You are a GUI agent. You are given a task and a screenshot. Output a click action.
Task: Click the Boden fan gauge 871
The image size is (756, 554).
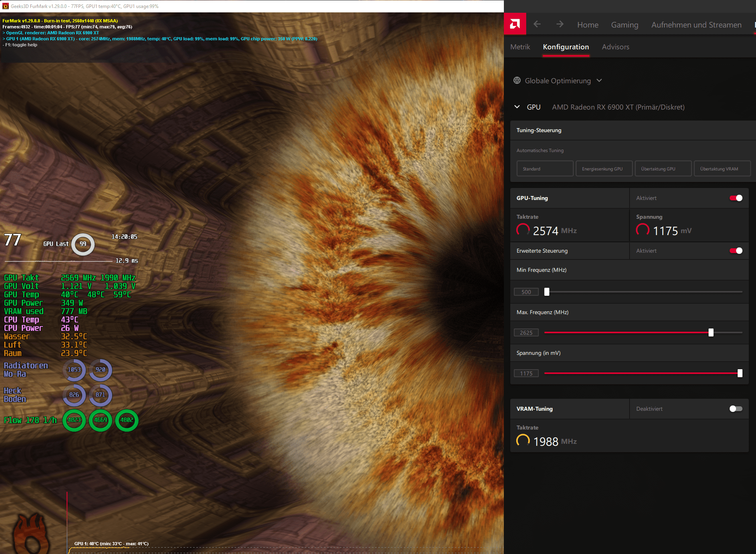(x=101, y=395)
